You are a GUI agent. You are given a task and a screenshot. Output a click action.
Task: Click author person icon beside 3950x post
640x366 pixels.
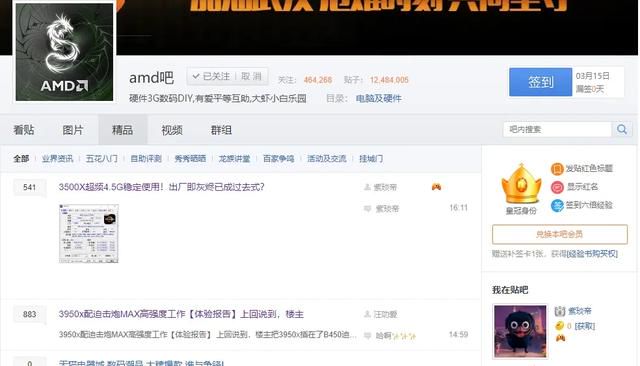(x=367, y=314)
